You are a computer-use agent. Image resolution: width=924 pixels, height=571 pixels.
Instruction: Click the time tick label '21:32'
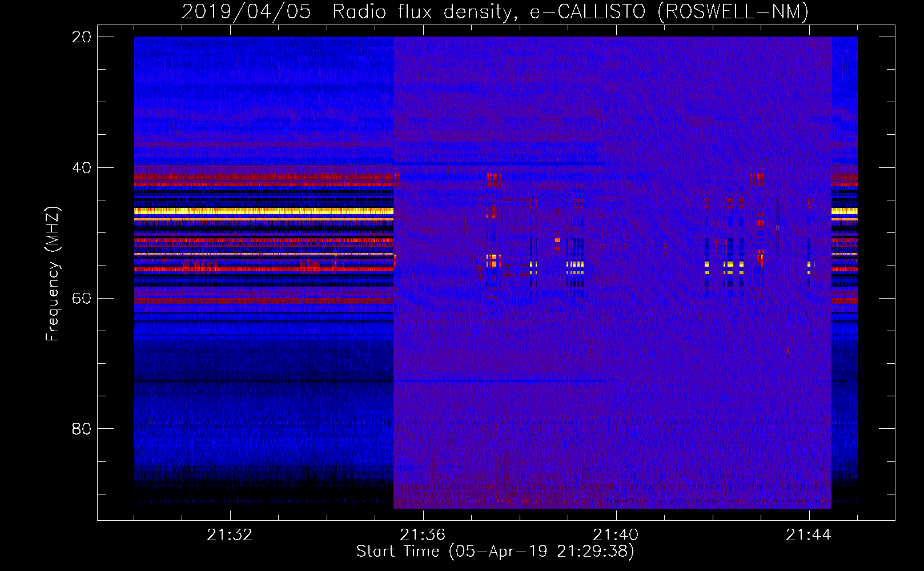[230, 535]
